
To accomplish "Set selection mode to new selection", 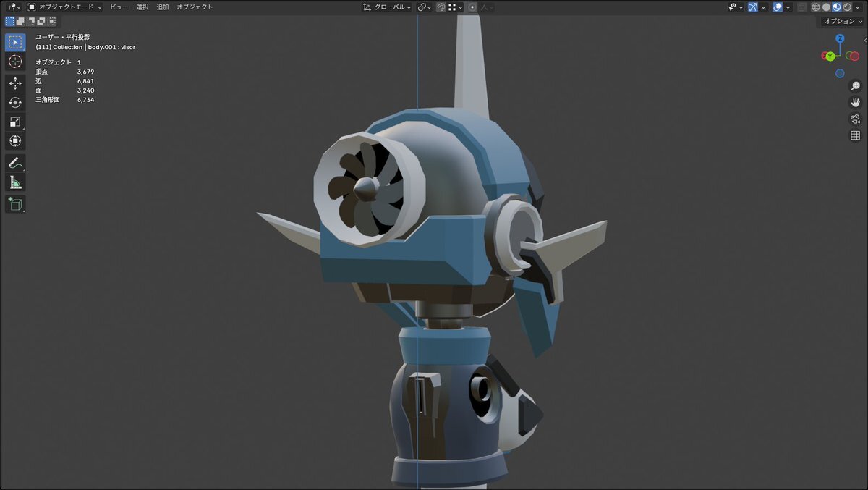I will click(x=9, y=22).
